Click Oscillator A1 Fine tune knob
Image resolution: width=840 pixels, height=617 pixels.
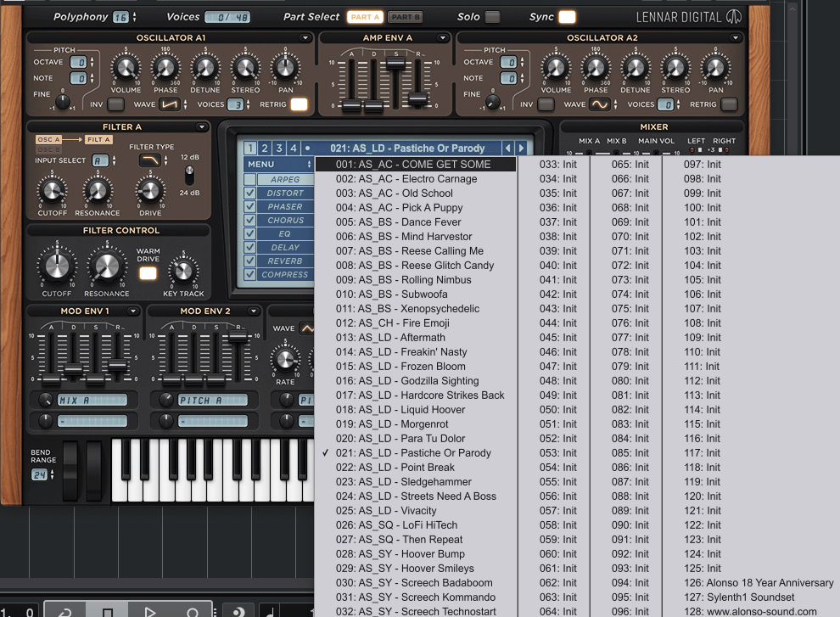[63, 101]
